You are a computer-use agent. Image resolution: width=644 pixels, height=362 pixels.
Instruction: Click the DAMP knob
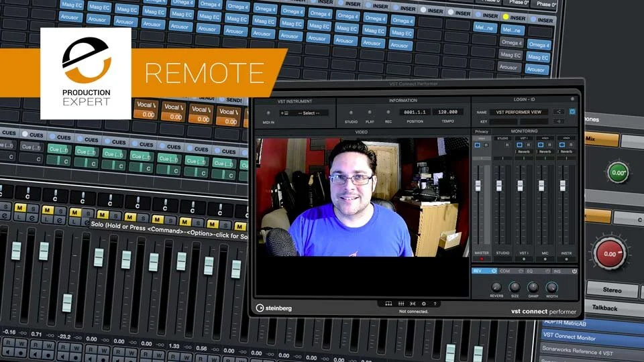tap(533, 287)
